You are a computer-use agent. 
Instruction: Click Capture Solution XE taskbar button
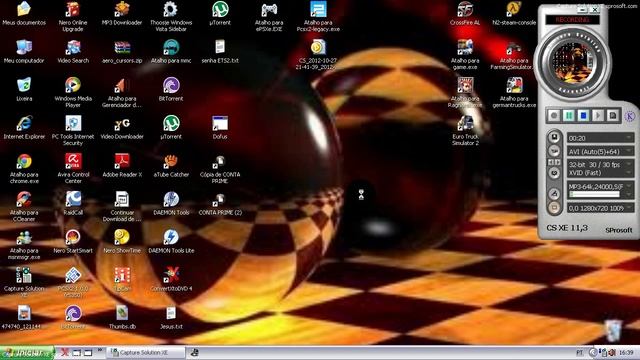click(x=146, y=353)
